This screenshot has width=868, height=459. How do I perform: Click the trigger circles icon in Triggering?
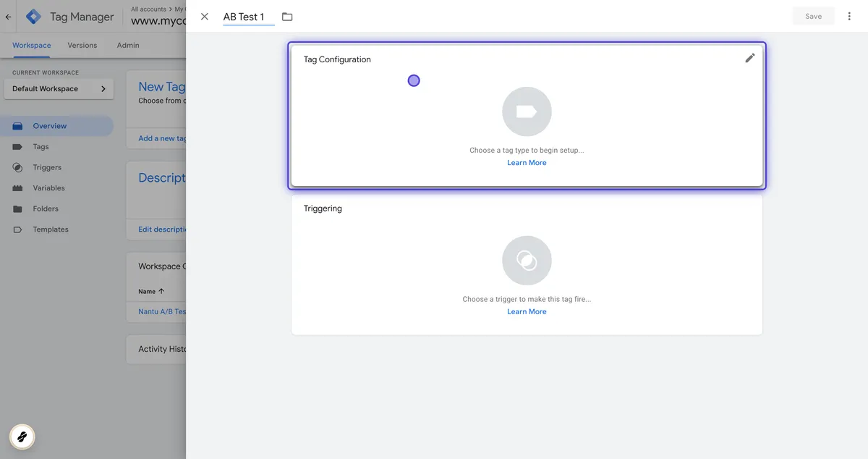(527, 261)
